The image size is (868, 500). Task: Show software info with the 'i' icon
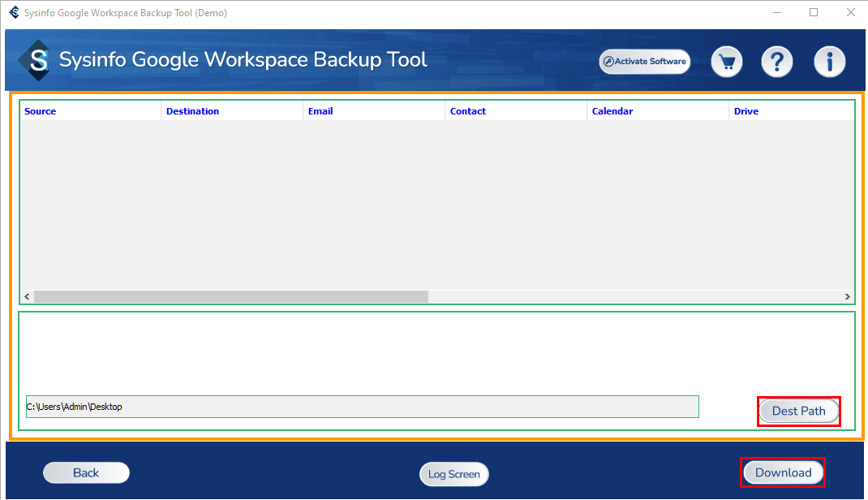click(829, 62)
